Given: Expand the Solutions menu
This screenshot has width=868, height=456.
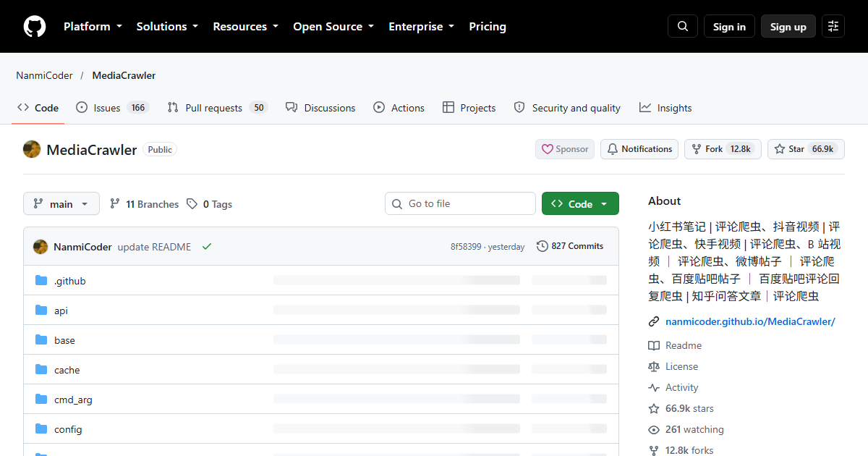Looking at the screenshot, I should coord(167,27).
